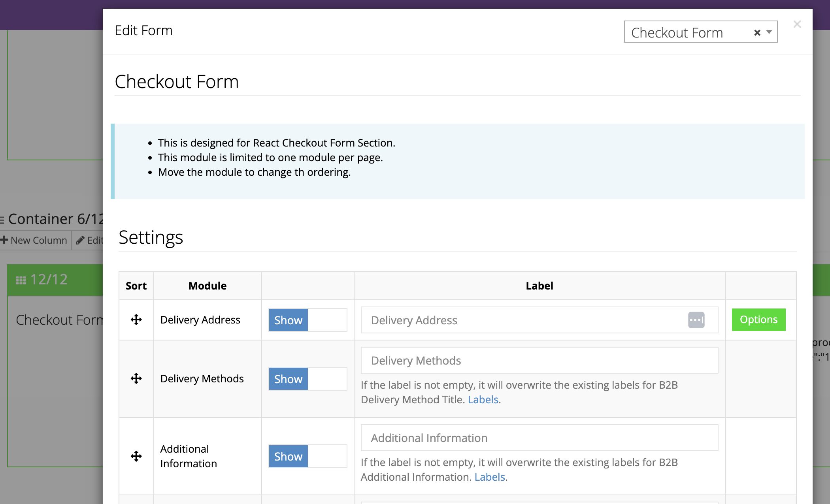Close the Edit Form dialog
This screenshot has height=504, width=830.
pyautogui.click(x=797, y=24)
